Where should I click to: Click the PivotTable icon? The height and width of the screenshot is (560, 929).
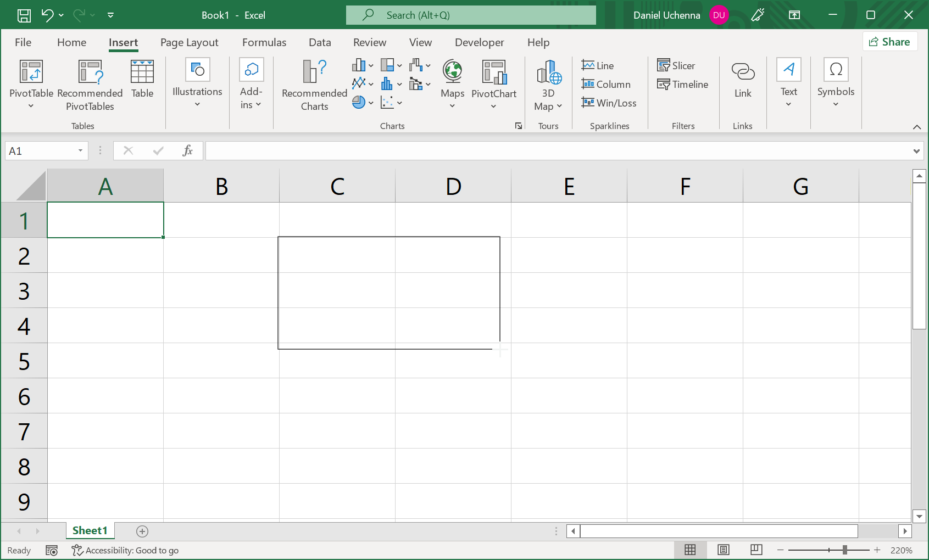pos(31,72)
